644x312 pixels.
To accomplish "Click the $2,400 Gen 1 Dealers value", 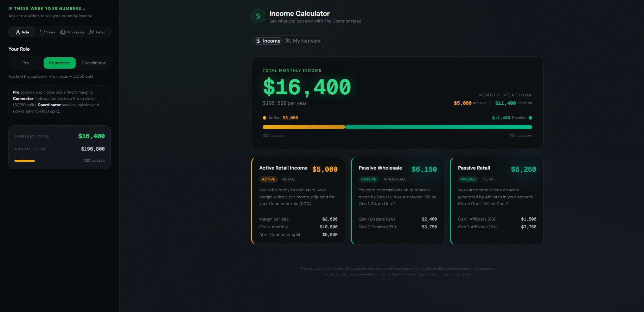I will [x=429, y=219].
